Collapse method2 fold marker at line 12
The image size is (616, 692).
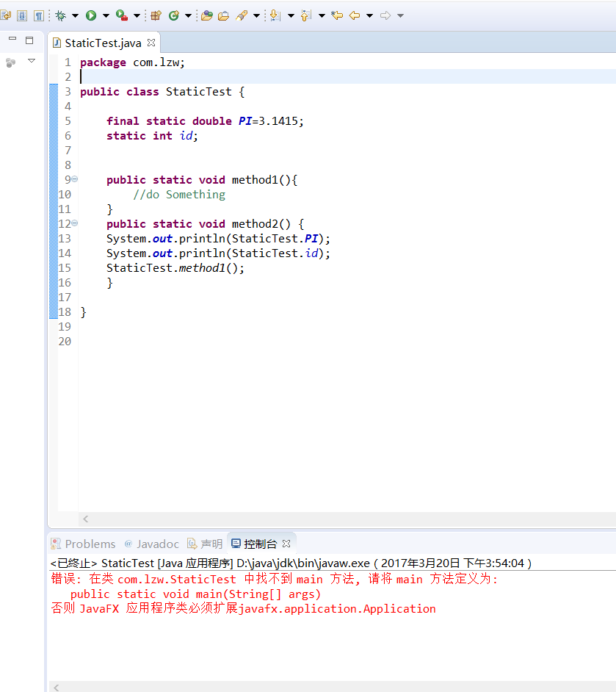point(74,223)
